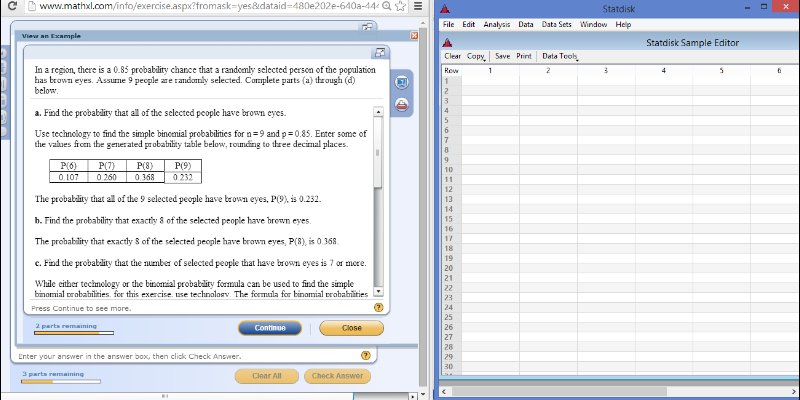Click browser horizontal scrollbar right arrow
Screen dimensions: 800x400
[413, 396]
